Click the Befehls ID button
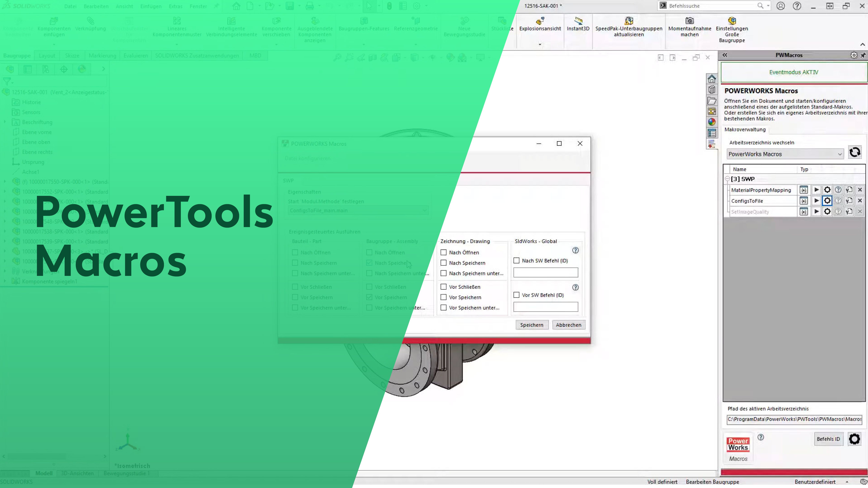 (829, 439)
